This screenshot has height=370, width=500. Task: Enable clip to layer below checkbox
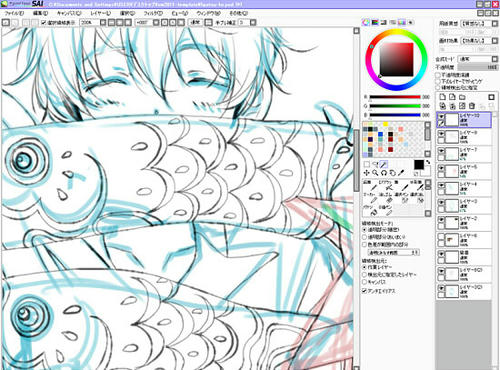pos(438,81)
